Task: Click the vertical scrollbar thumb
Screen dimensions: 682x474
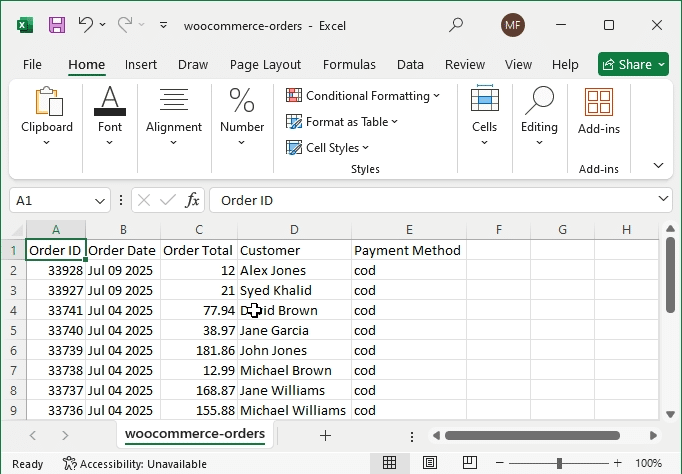Action: 670,275
